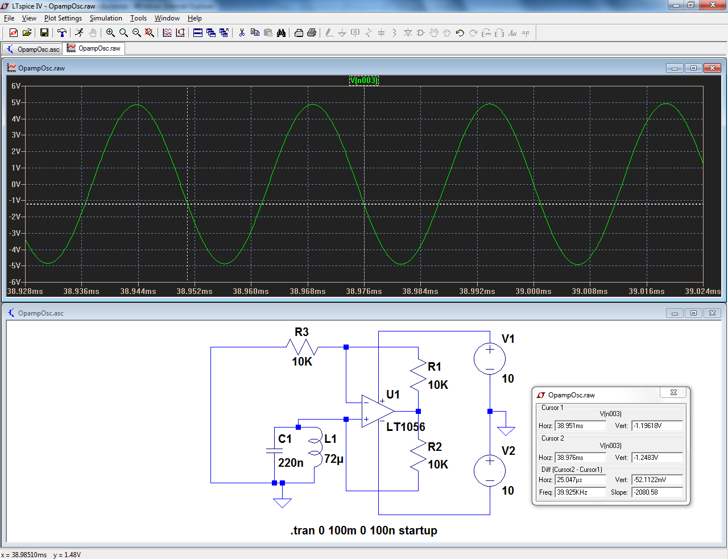Click the Run simulation icon

79,33
